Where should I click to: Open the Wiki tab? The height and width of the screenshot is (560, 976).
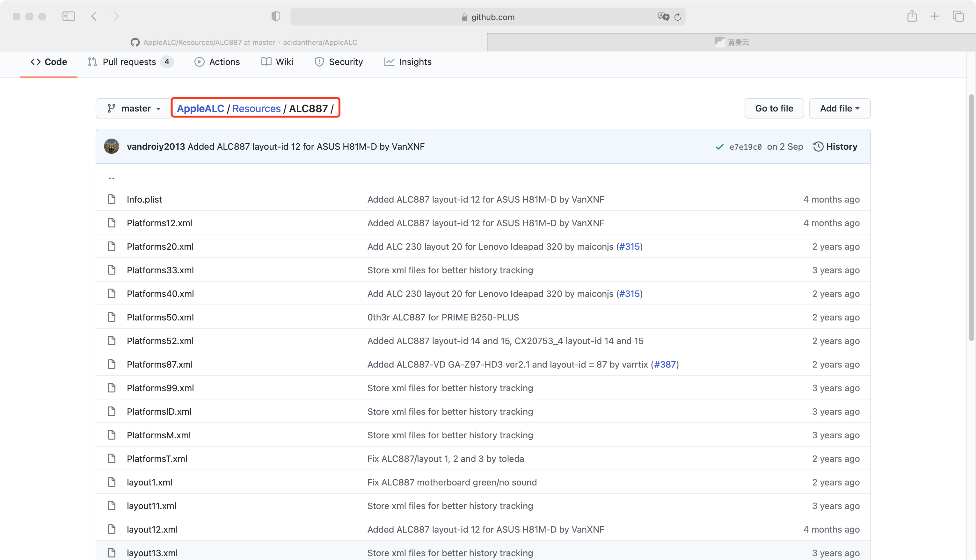[277, 62]
